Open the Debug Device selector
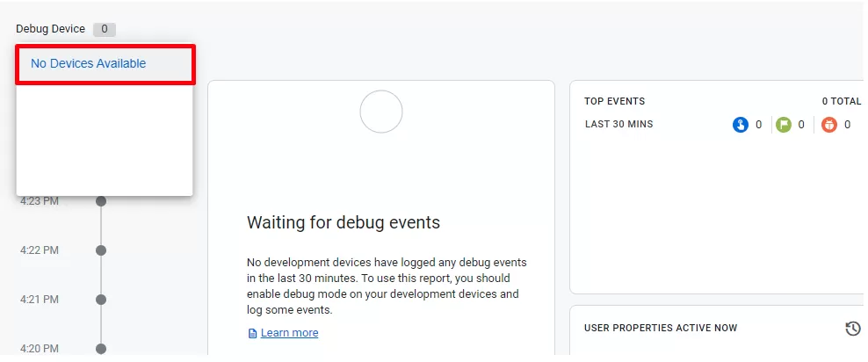The width and height of the screenshot is (868, 362). [x=65, y=29]
